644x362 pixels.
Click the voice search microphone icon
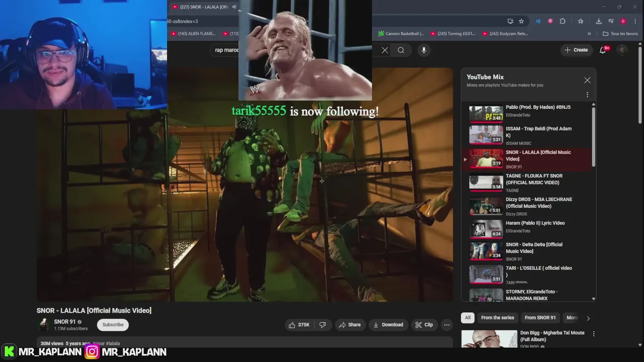[x=424, y=50]
